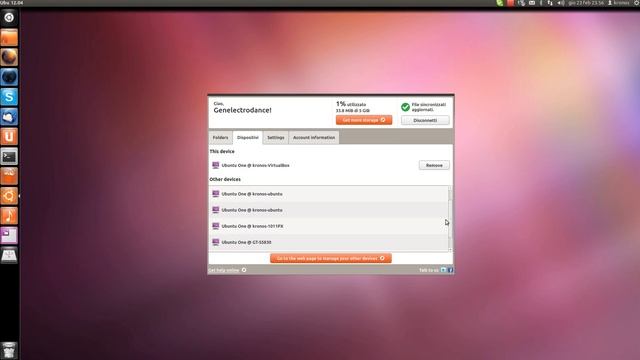The width and height of the screenshot is (640, 360).
Task: Click the Other devices list scrollbar
Action: click(450, 219)
